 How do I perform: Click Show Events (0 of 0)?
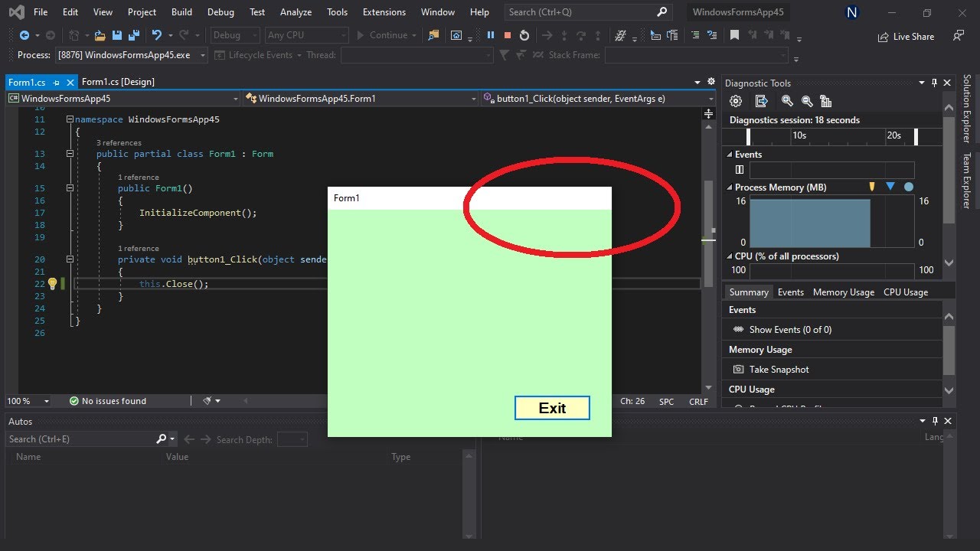coord(790,330)
